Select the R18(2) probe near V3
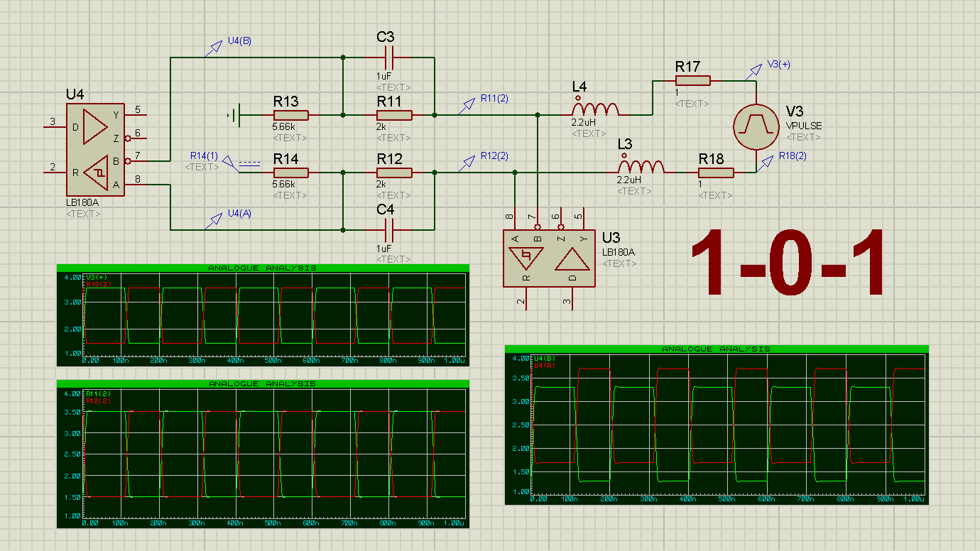The width and height of the screenshot is (980, 551). click(x=766, y=163)
